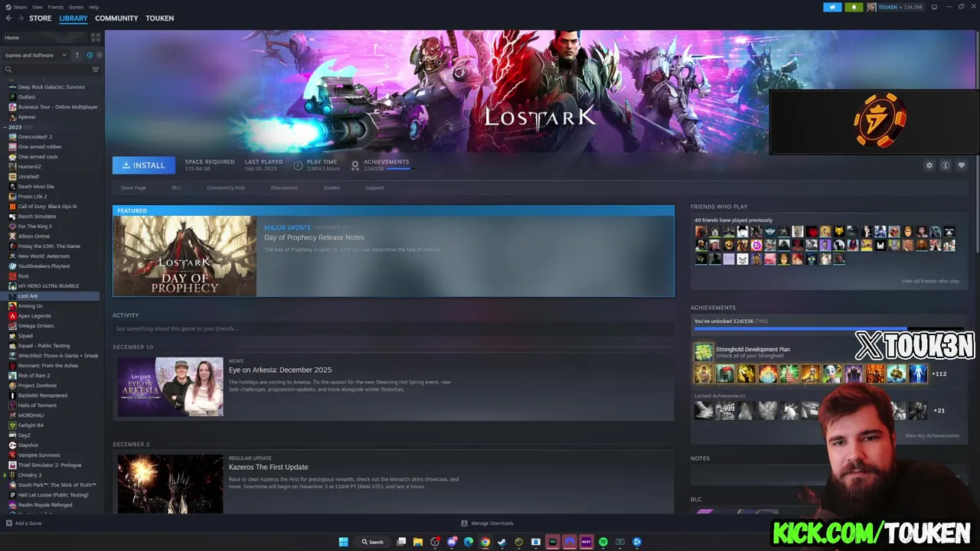Viewport: 980px width, 551px height.
Task: Open Google Chrome from taskbar
Action: (485, 542)
